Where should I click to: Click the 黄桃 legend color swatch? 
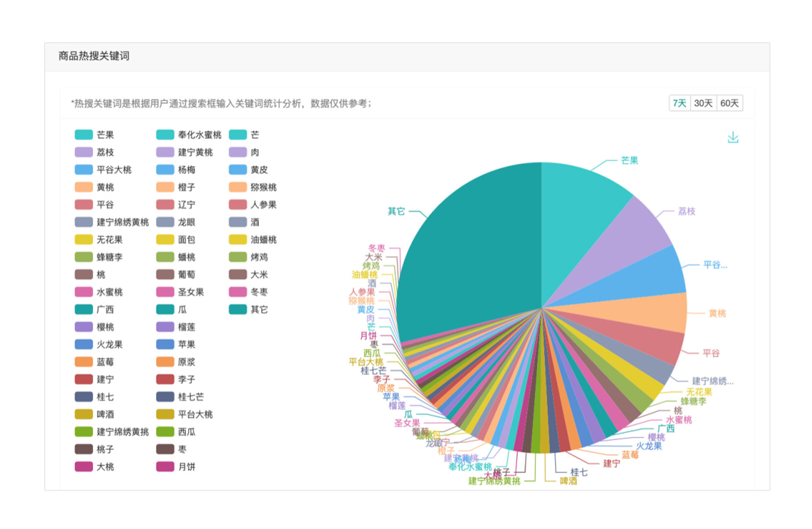pos(84,187)
